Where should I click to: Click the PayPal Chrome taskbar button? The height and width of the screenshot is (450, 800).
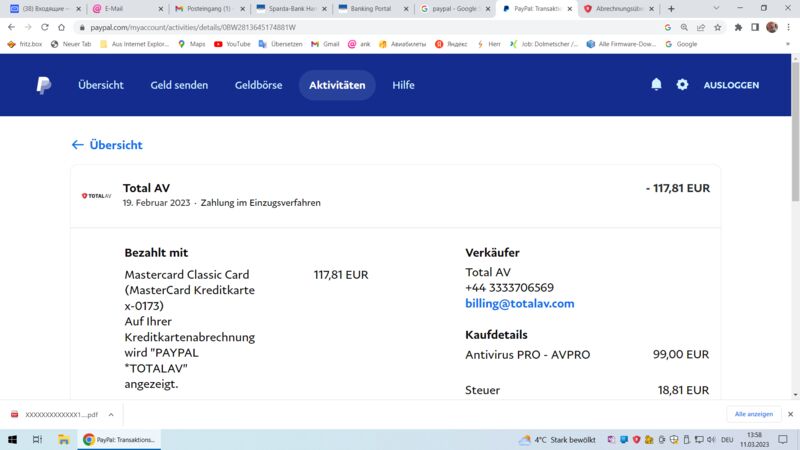119,439
